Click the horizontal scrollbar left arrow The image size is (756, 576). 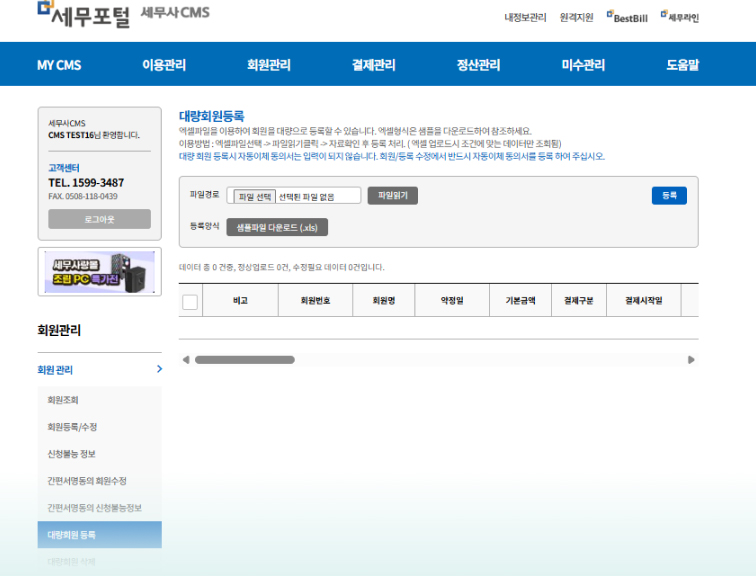tap(186, 360)
